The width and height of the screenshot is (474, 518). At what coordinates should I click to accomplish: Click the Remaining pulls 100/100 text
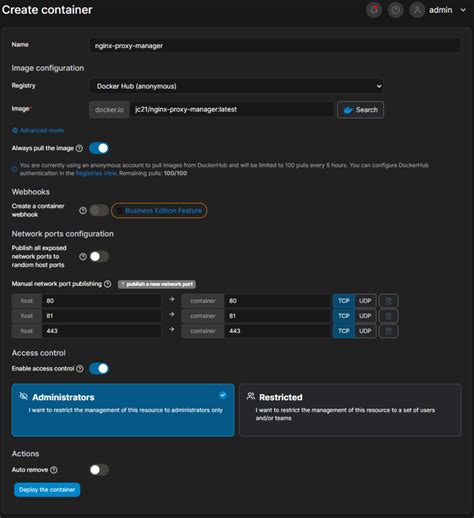pos(153,173)
